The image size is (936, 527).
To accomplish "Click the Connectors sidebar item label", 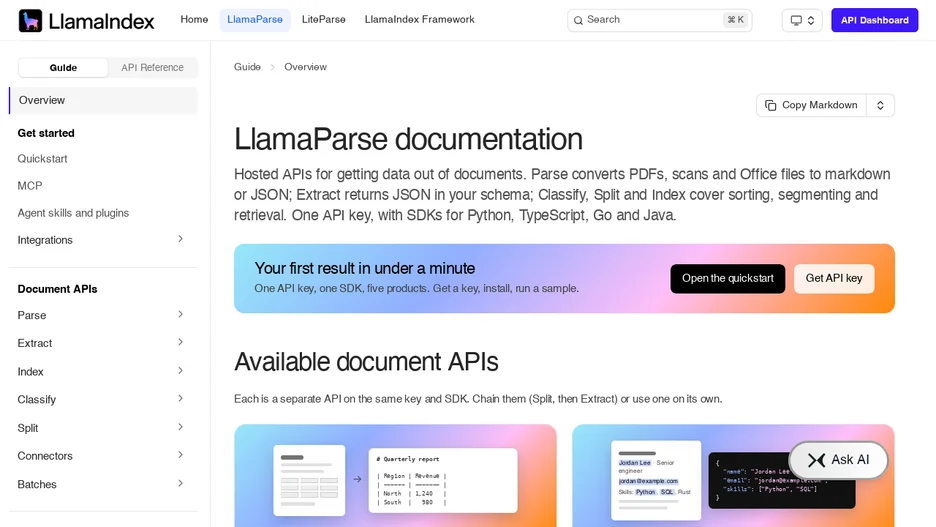I will 45,456.
